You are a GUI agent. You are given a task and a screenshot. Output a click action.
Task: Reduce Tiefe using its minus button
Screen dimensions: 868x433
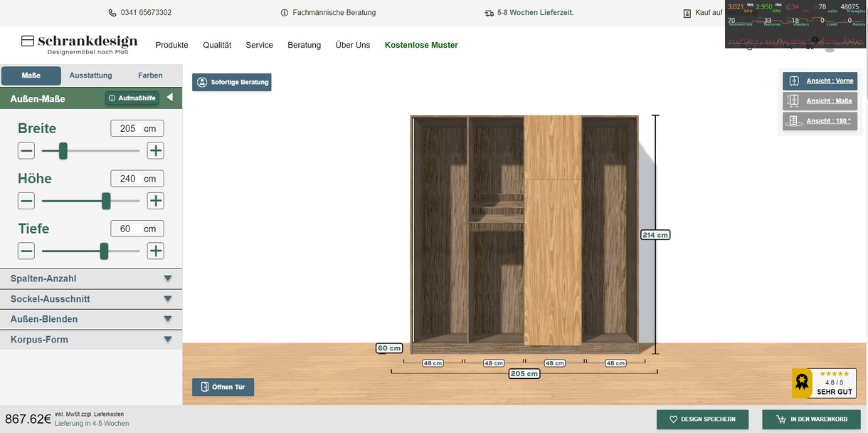point(26,251)
